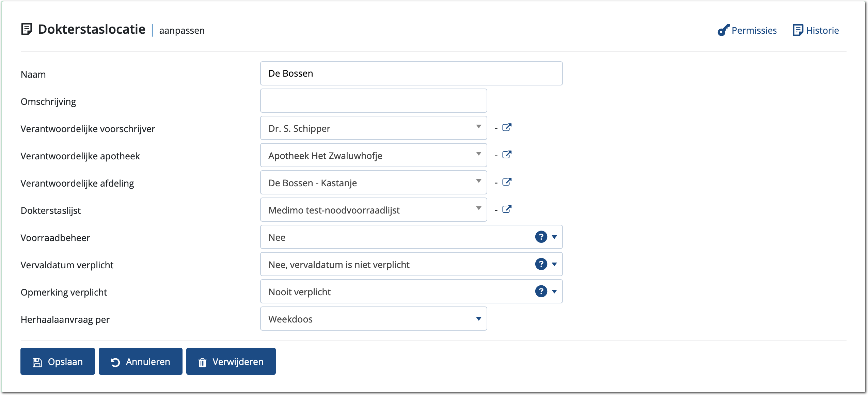Open external link icon beside Dokterstaslijst
Screen dimensions: 868x395
(x=507, y=209)
